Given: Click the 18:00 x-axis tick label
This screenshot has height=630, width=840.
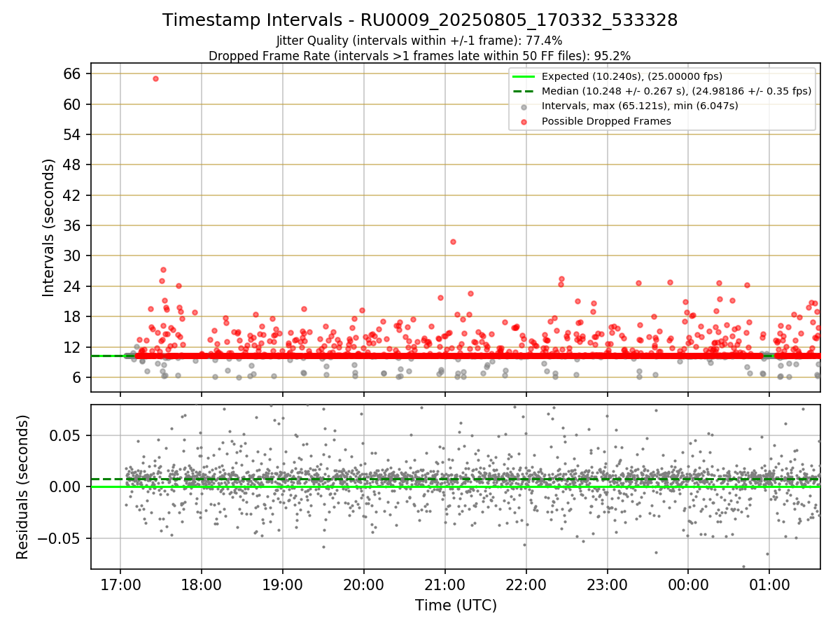Looking at the screenshot, I should pos(202,584).
